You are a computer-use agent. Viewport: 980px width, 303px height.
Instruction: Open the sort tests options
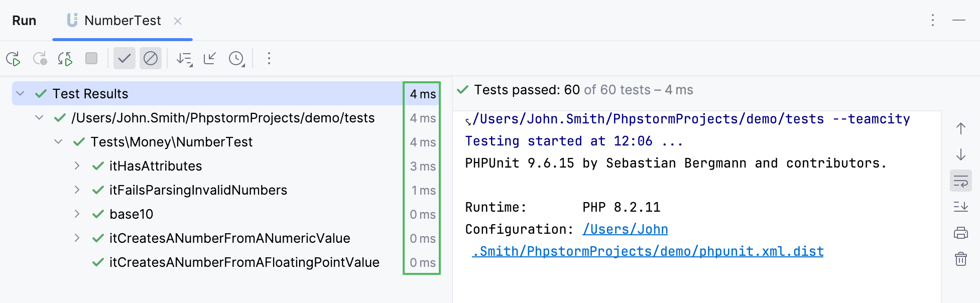pyautogui.click(x=184, y=59)
